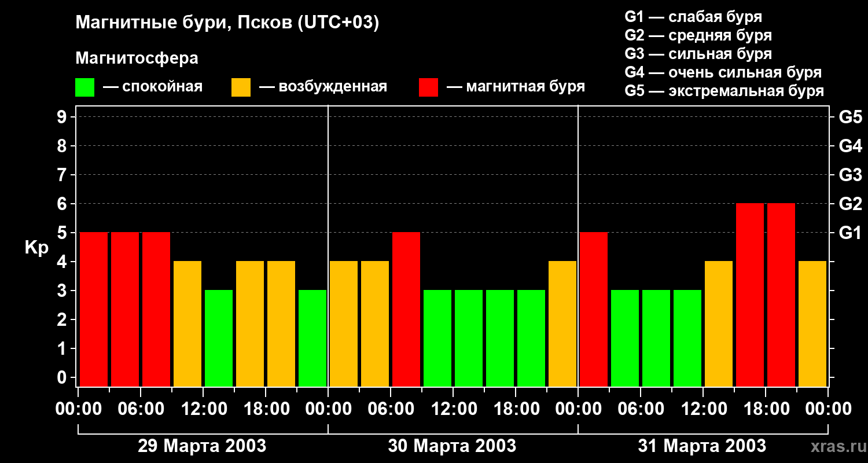Click the "G1" label on the right axis

point(850,233)
